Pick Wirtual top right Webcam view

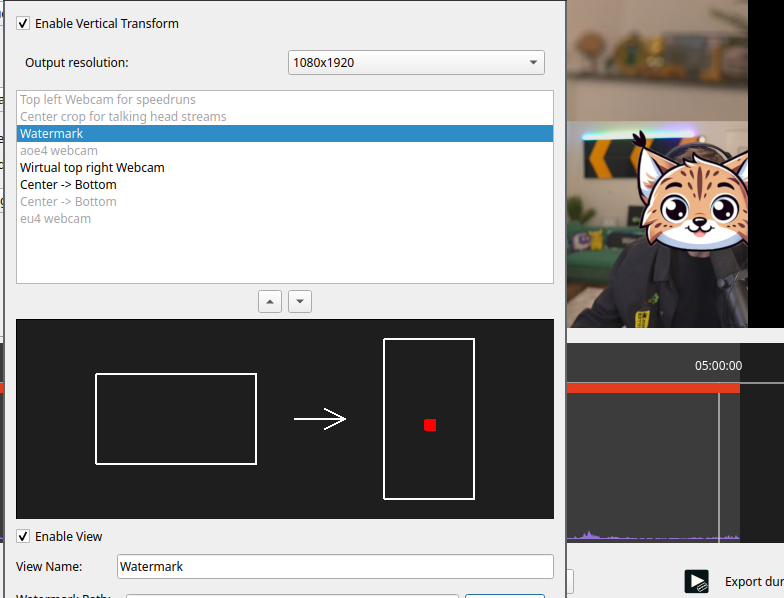[92, 168]
